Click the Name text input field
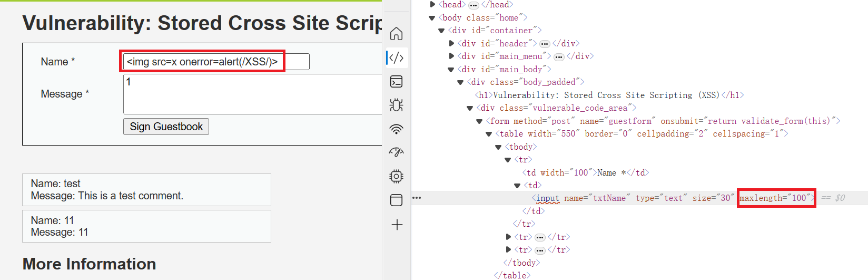The width and height of the screenshot is (868, 280). coord(216,62)
